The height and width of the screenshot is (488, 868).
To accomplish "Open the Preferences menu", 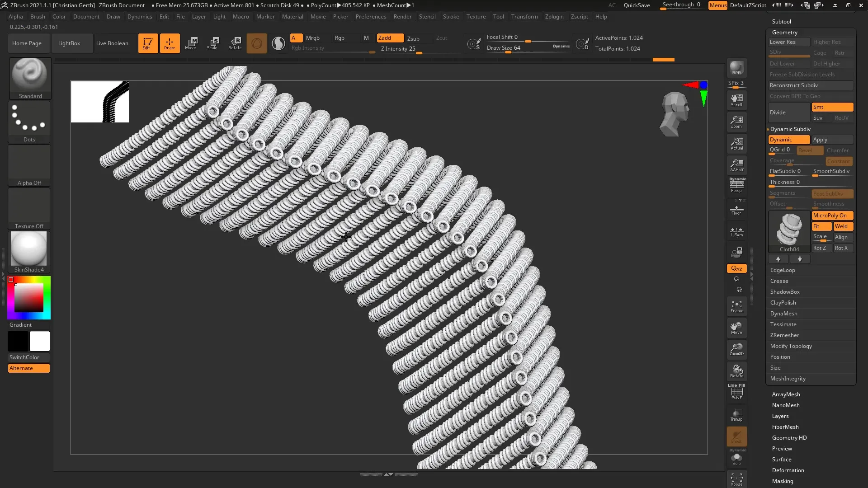I will click(x=371, y=17).
